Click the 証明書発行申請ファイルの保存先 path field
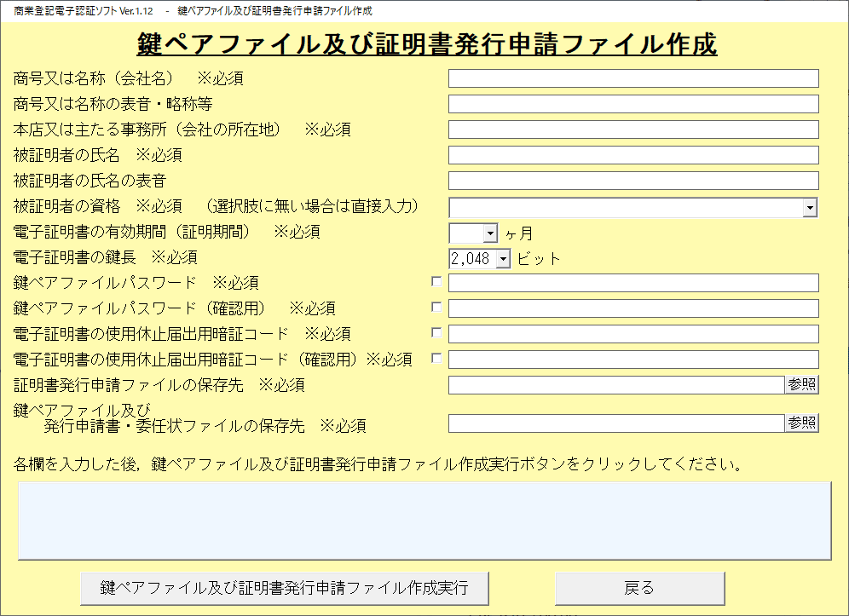 [615, 385]
